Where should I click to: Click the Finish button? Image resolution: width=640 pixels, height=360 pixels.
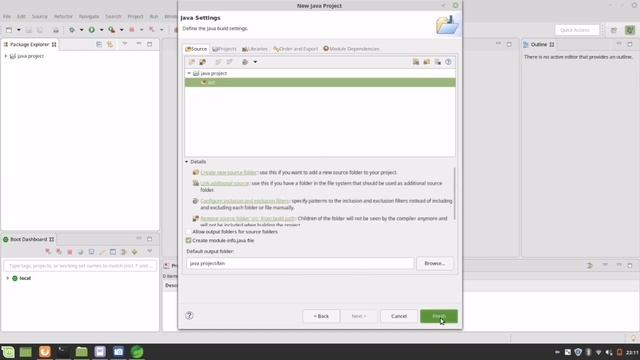[439, 316]
